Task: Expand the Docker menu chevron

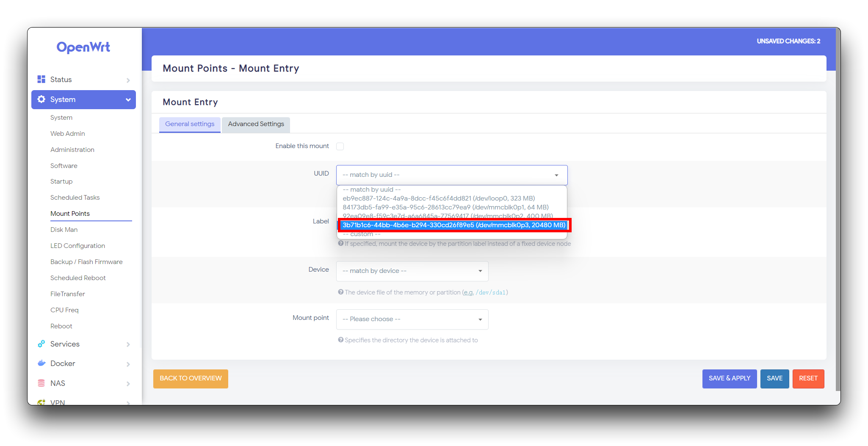Action: [128, 364]
